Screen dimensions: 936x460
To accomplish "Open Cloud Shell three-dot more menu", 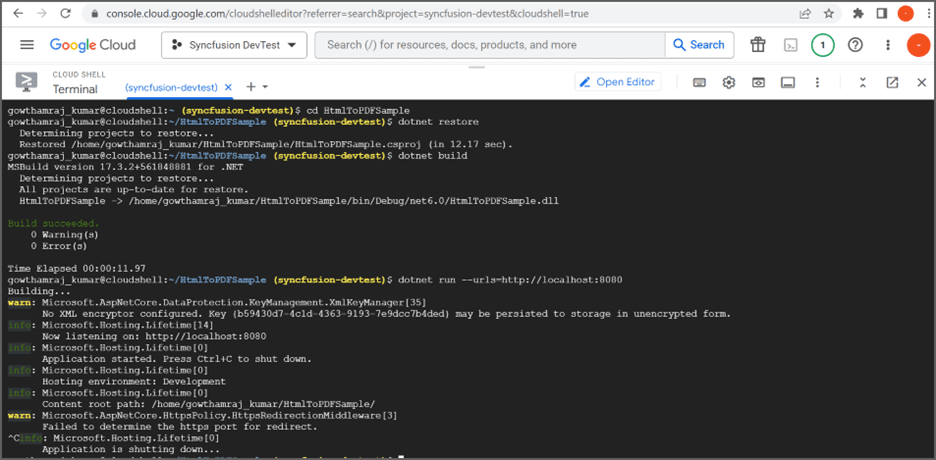I will tap(818, 83).
